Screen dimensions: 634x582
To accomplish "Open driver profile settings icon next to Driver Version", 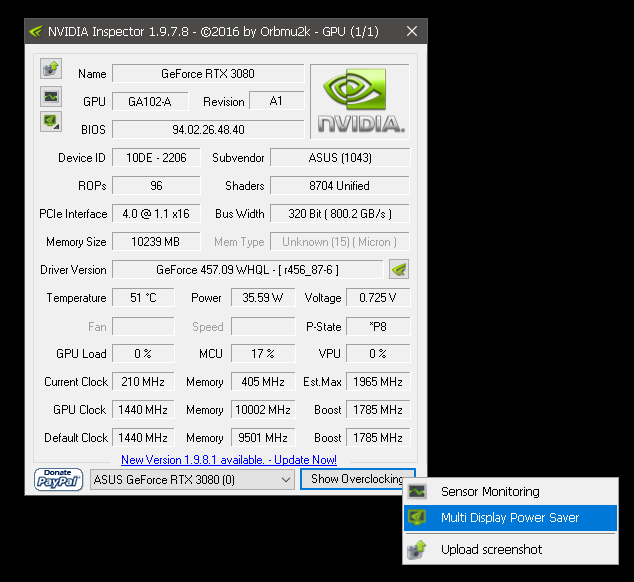I will tap(399, 269).
